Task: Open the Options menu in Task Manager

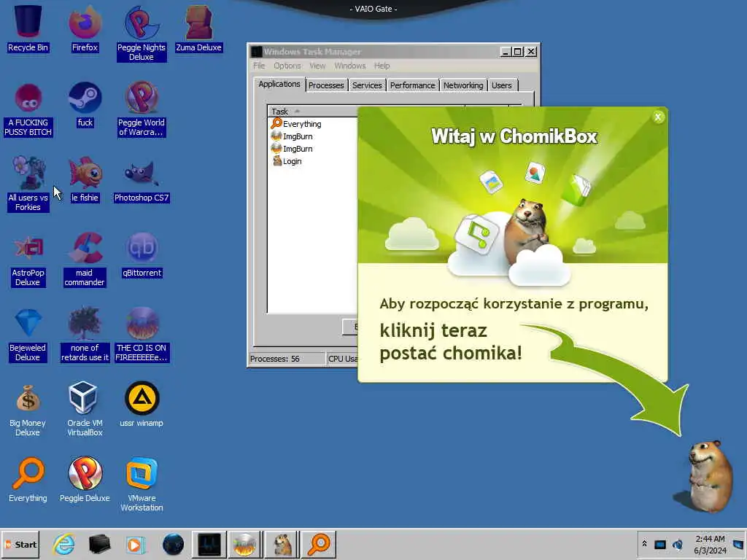Action: [x=287, y=66]
